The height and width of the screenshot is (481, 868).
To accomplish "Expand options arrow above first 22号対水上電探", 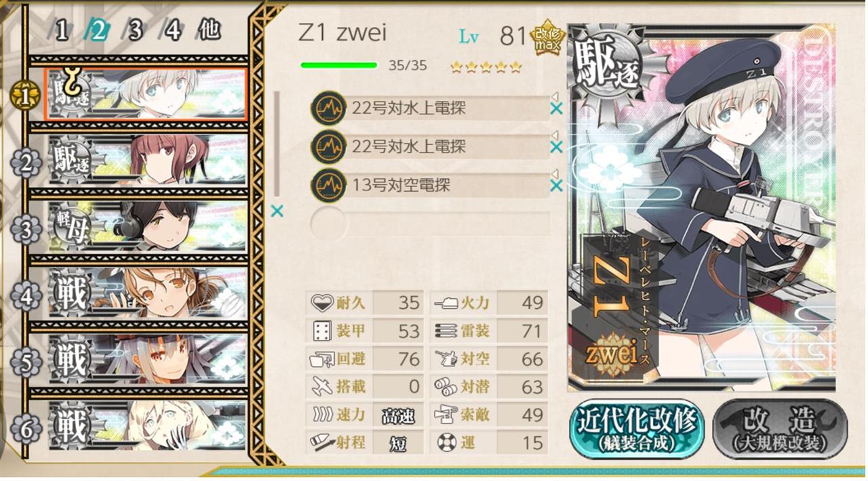I will tap(554, 96).
